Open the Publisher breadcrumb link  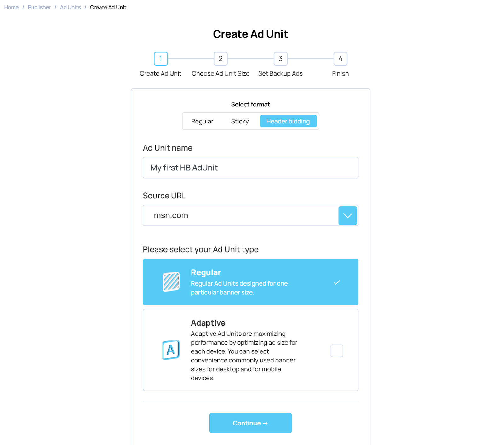point(39,7)
